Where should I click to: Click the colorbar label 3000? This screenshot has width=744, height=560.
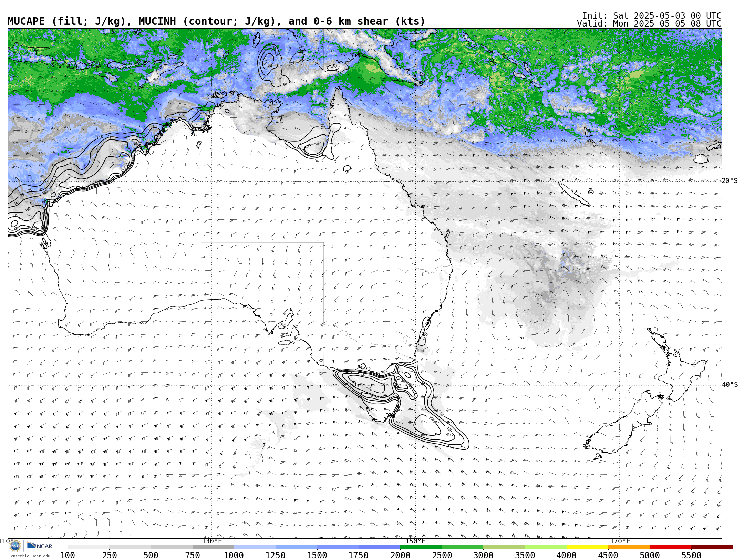coord(483,556)
